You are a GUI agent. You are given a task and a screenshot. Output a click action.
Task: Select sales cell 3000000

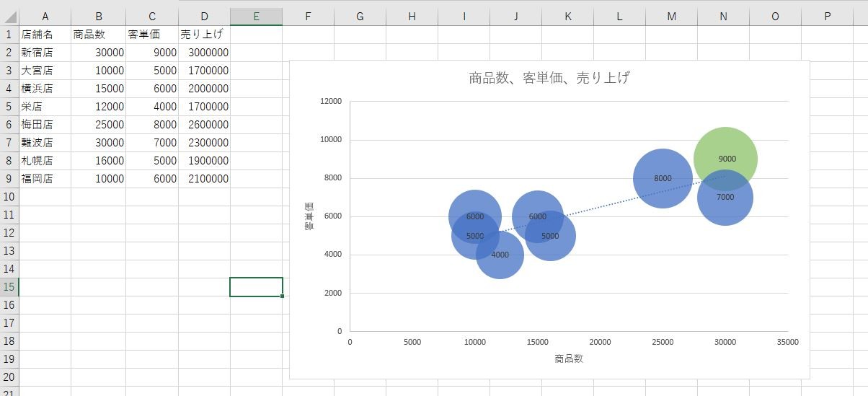pyautogui.click(x=204, y=53)
